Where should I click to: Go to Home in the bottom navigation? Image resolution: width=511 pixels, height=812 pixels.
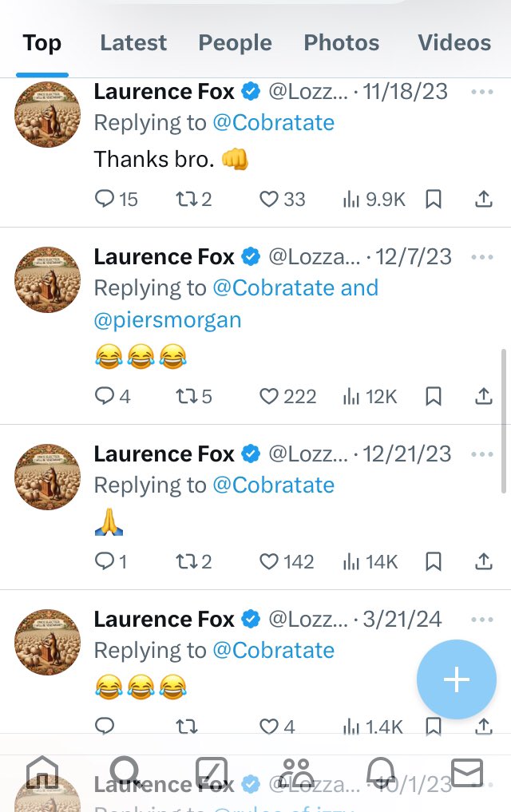(42, 773)
